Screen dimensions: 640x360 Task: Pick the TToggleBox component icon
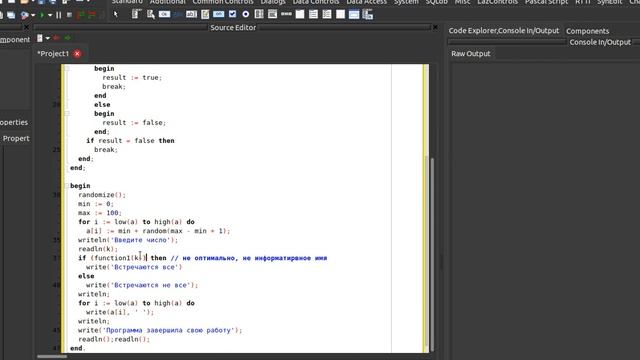coord(219,14)
